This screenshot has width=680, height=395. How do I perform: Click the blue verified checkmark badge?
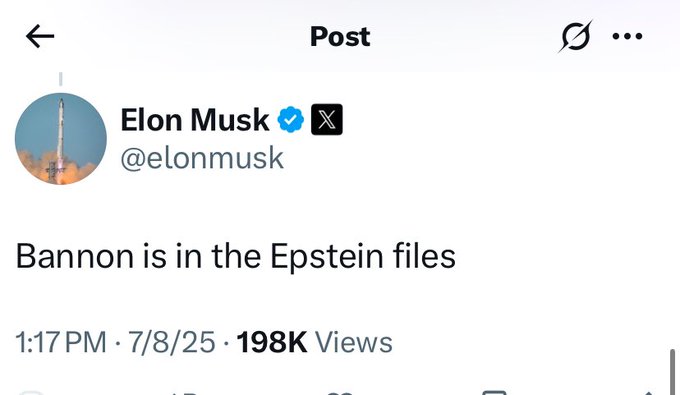tap(291, 120)
